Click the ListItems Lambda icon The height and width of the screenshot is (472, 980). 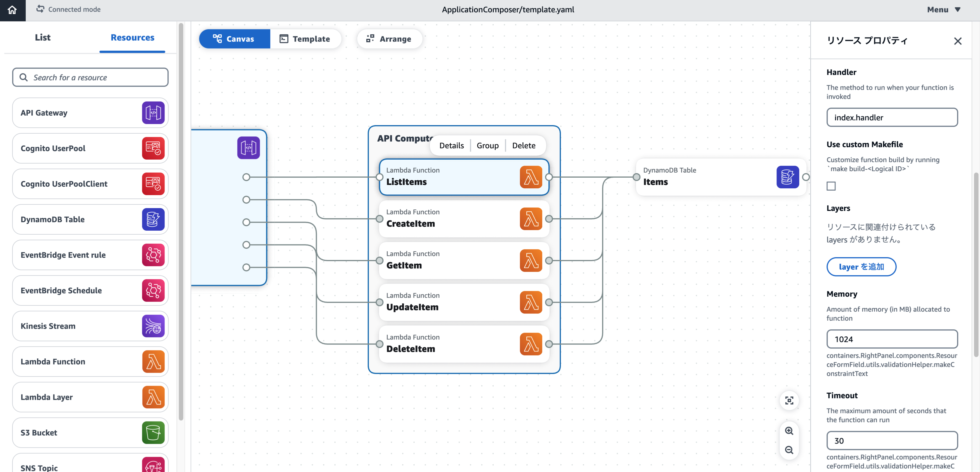(531, 177)
